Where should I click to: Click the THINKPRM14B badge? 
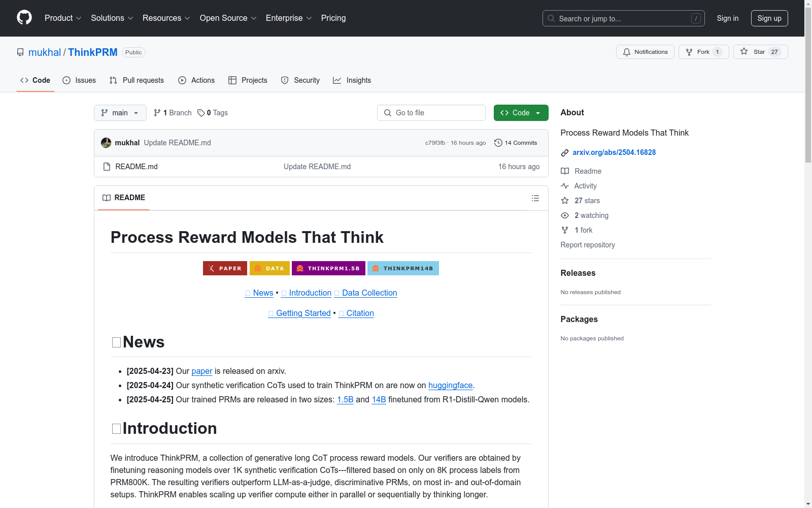(403, 268)
